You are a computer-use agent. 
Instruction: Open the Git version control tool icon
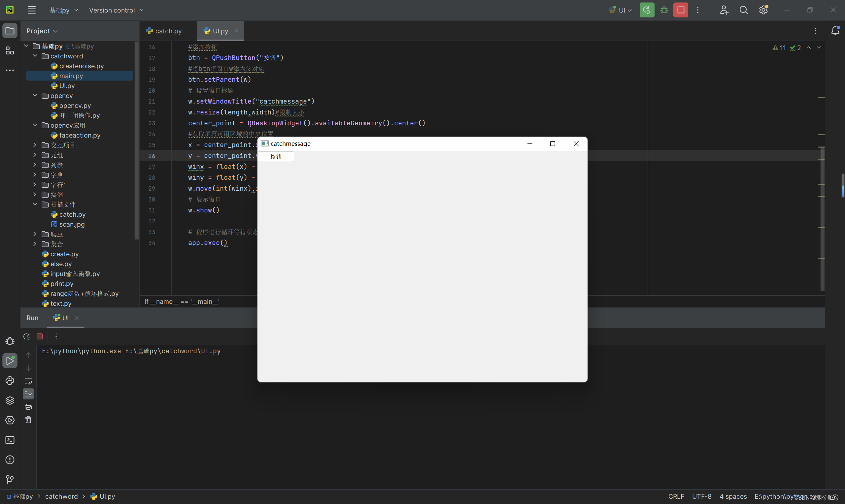pos(10,480)
